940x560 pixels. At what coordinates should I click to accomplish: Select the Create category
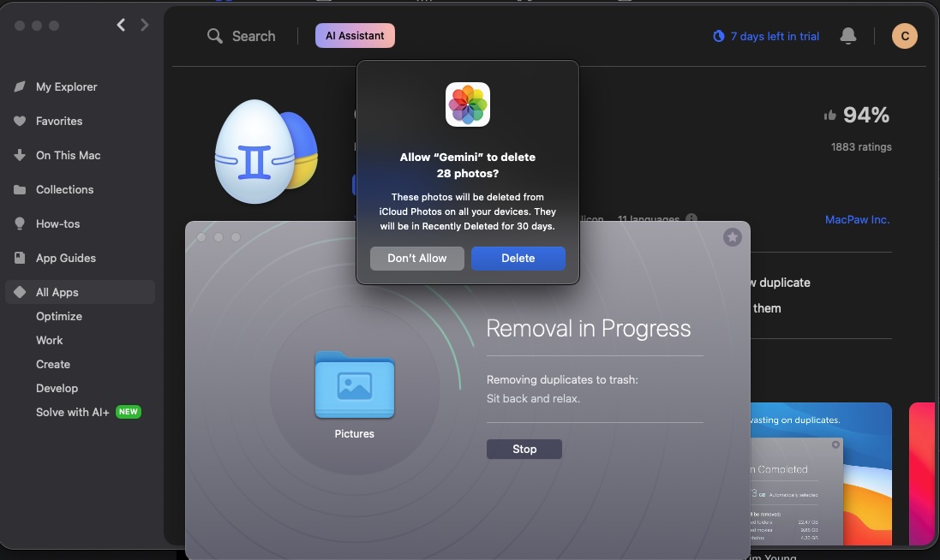coord(53,364)
